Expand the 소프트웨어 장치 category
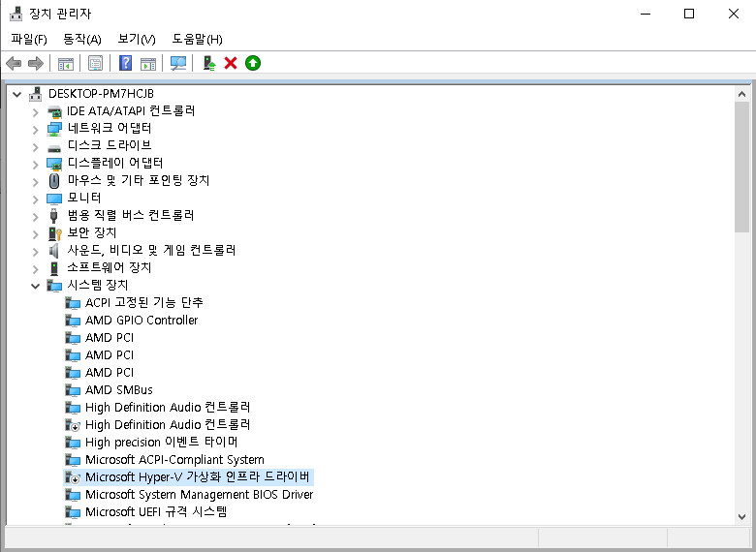 click(x=35, y=269)
